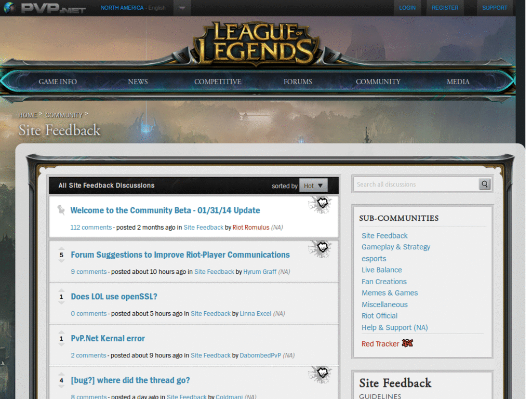Image resolution: width=532 pixels, height=399 pixels.
Task: Open Welcome to the Community Beta thread
Action: click(x=165, y=210)
